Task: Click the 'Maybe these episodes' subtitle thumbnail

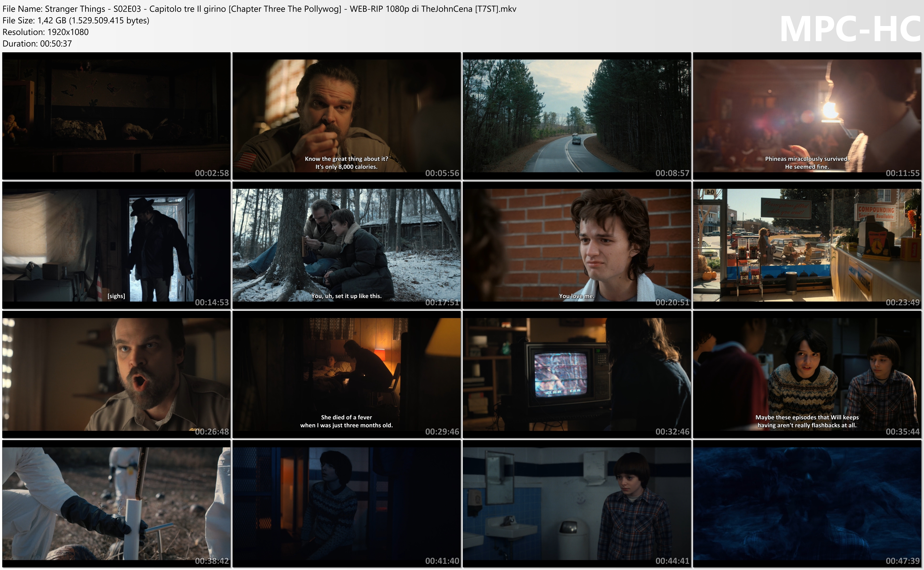Action: pos(807,374)
